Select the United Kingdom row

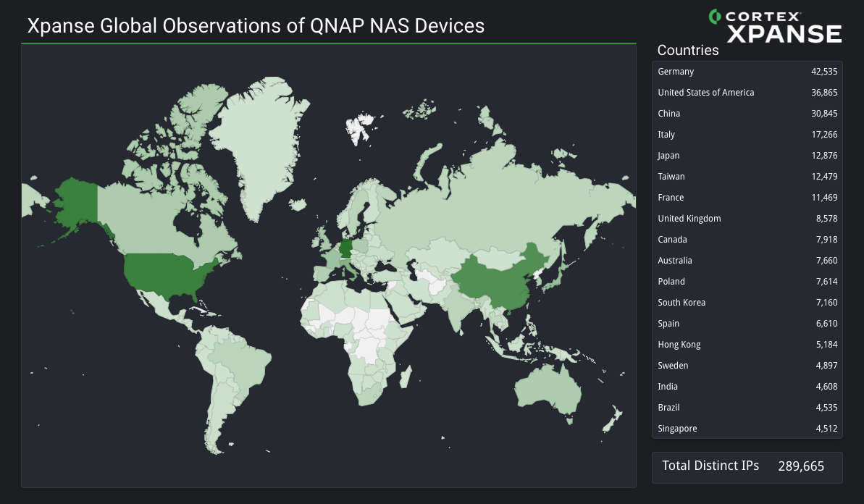747,219
